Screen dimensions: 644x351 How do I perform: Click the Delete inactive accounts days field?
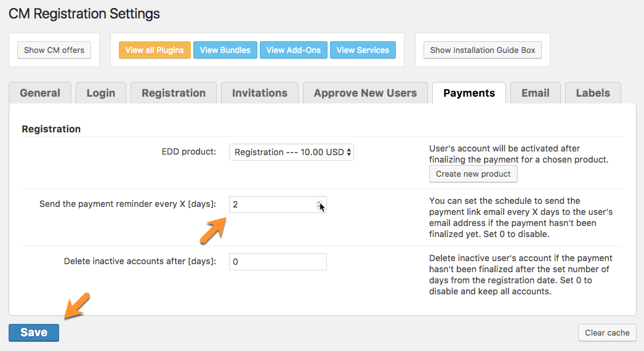point(278,262)
